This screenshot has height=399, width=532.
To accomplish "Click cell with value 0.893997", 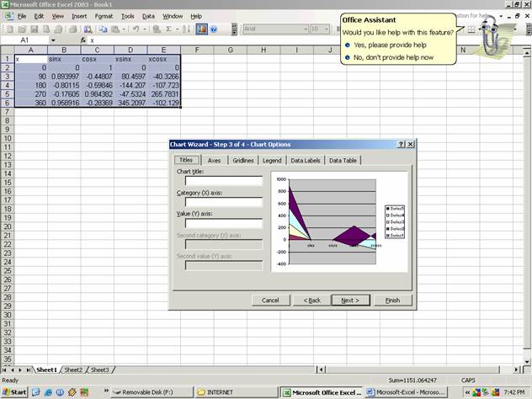I will (x=64, y=77).
